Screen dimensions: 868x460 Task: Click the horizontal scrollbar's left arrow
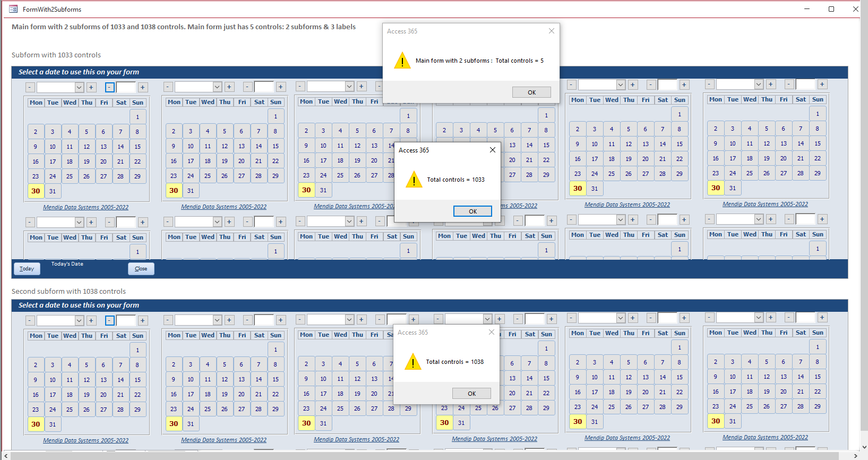point(5,456)
